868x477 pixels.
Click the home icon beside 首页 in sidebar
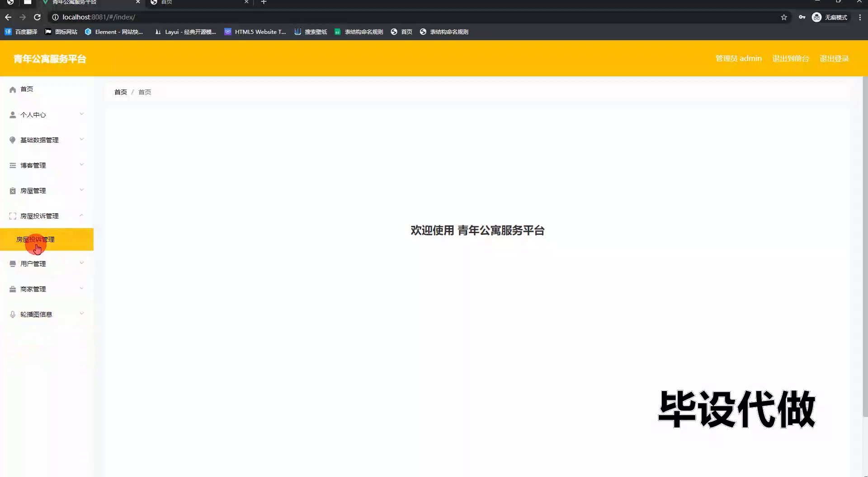click(x=13, y=89)
